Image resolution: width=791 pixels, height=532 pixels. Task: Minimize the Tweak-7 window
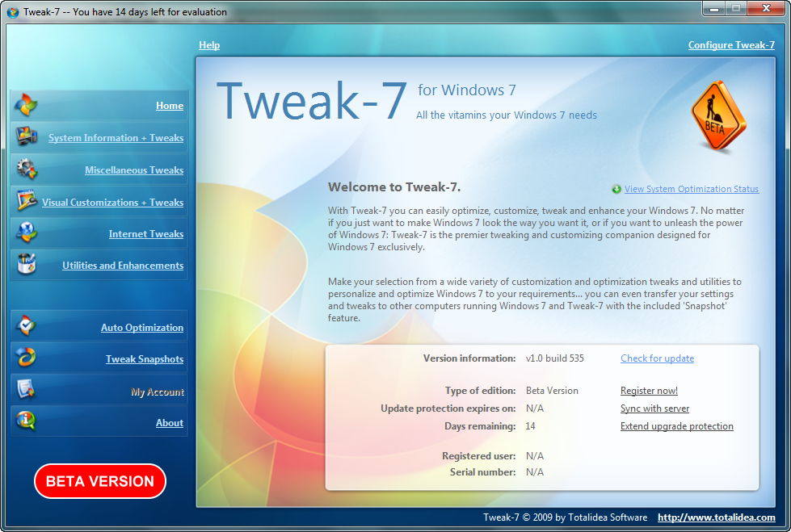713,8
